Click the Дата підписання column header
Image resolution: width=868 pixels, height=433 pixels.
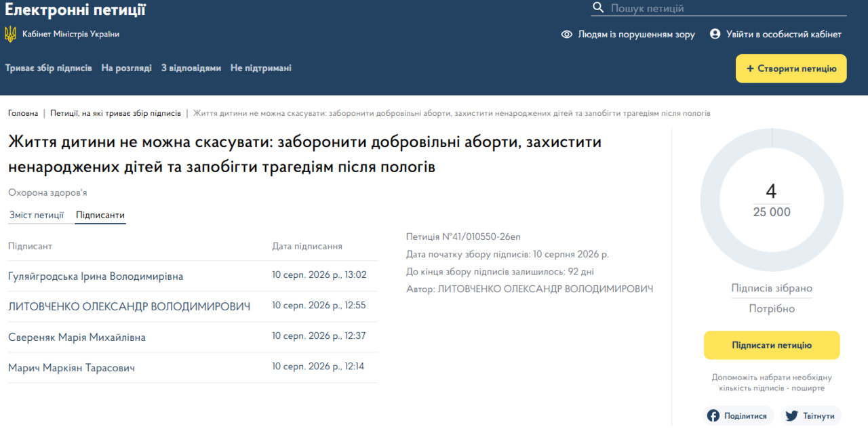point(307,246)
